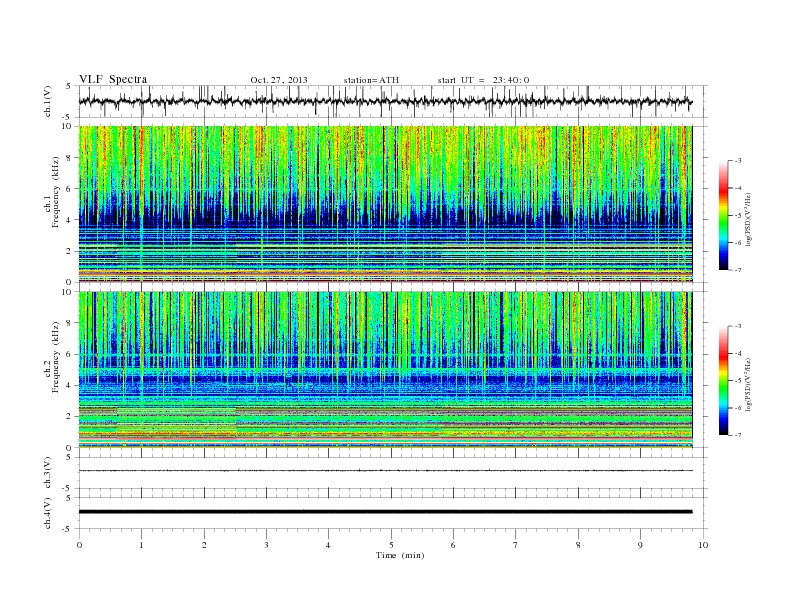Click the "8" minute tick on the time axis
Screen dimensions: 792x612
(578, 545)
